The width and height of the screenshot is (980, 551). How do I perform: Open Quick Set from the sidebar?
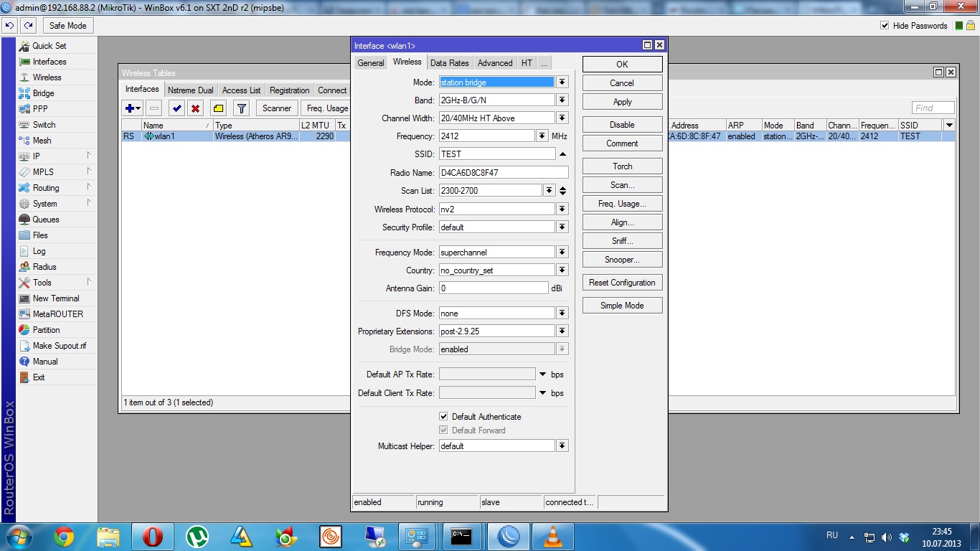[49, 46]
